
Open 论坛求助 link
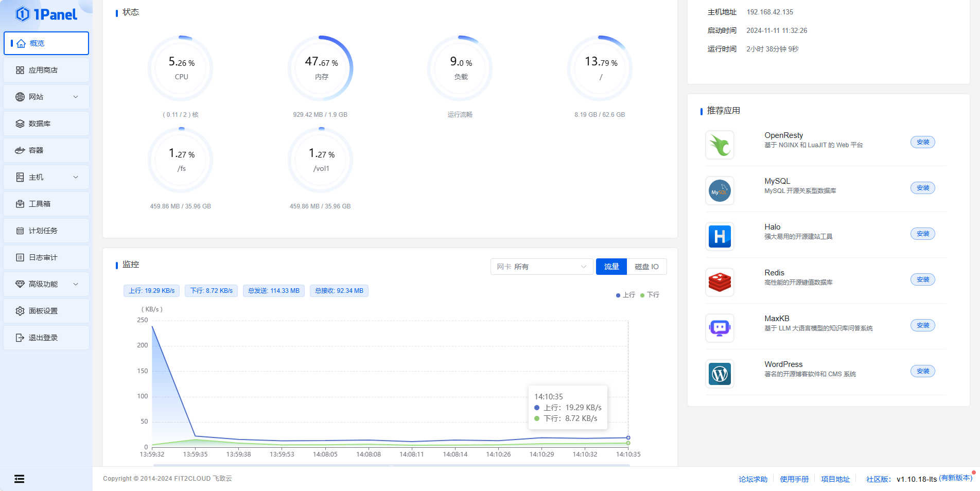click(753, 479)
